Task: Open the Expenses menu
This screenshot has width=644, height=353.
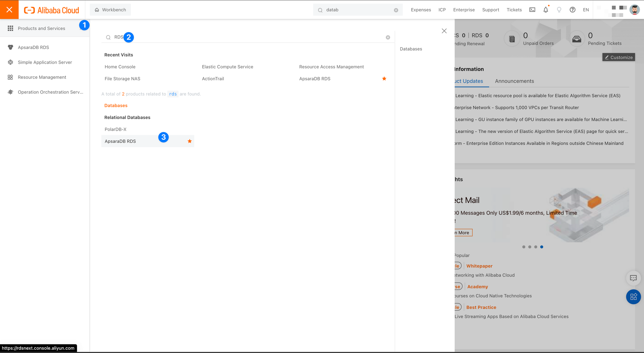Action: pyautogui.click(x=421, y=10)
